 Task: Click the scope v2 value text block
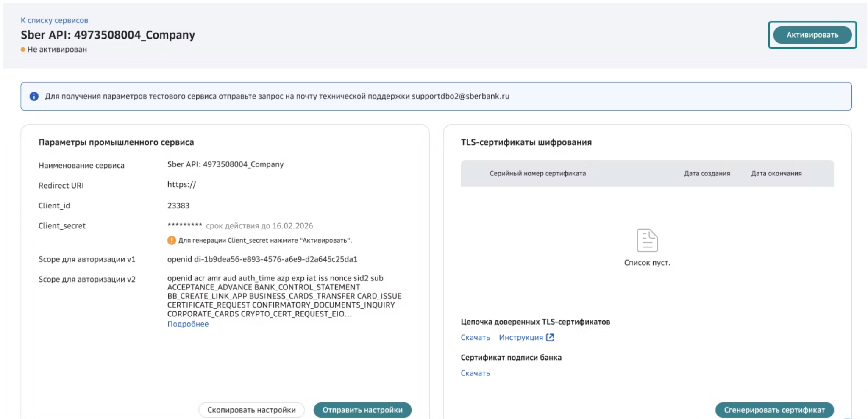click(x=284, y=296)
